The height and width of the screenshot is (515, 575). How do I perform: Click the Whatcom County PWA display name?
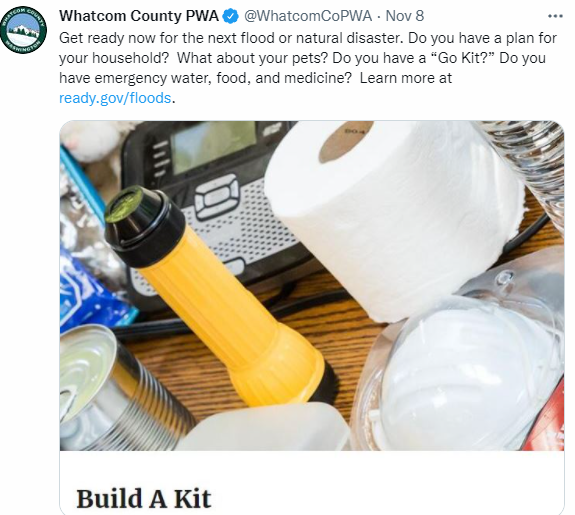(139, 16)
